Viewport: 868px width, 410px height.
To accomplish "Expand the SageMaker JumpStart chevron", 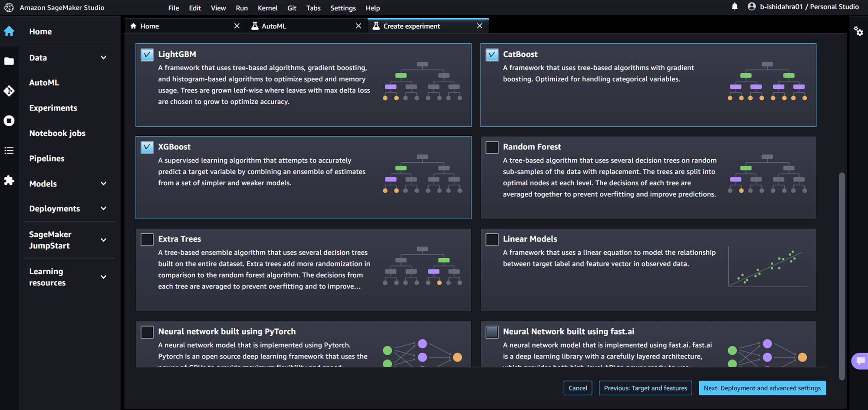I will pos(103,240).
